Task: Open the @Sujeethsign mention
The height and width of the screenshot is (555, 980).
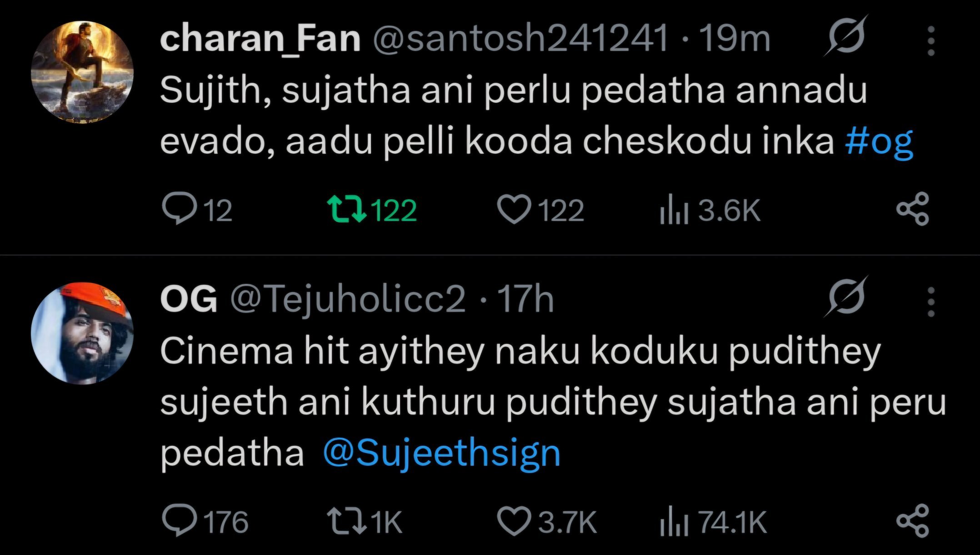Action: (x=441, y=453)
